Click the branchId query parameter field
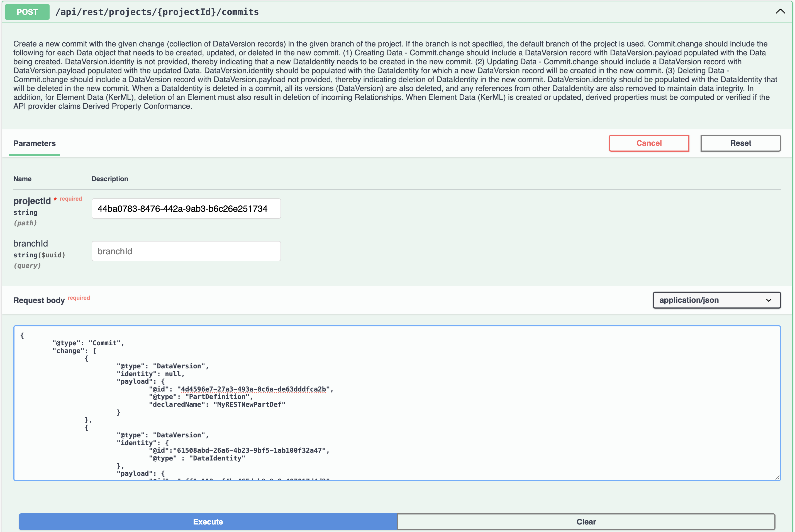 186,251
